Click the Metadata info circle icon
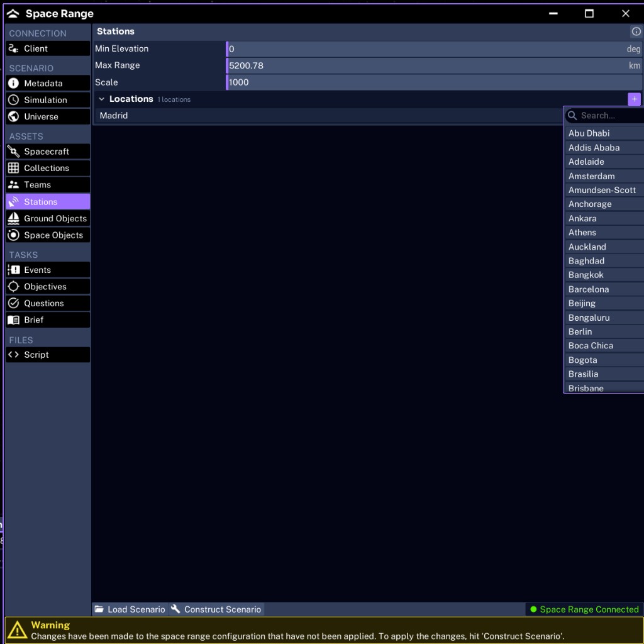This screenshot has width=644, height=644. (x=14, y=84)
